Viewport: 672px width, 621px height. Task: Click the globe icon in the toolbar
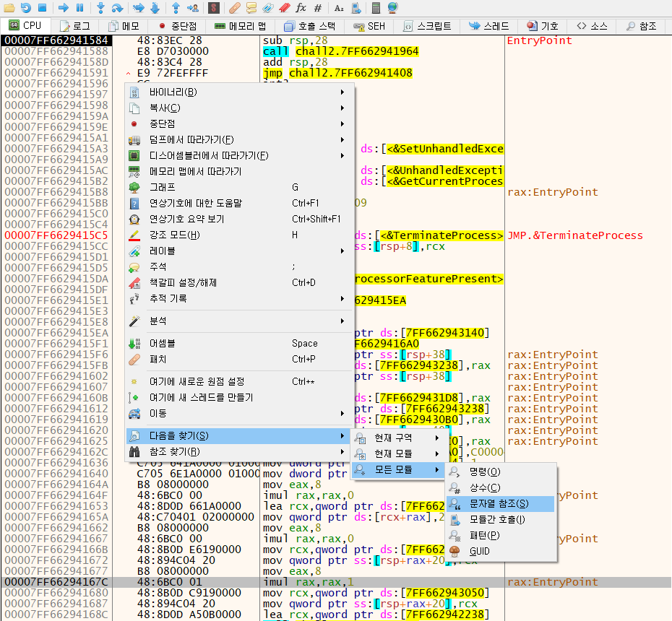click(x=392, y=8)
